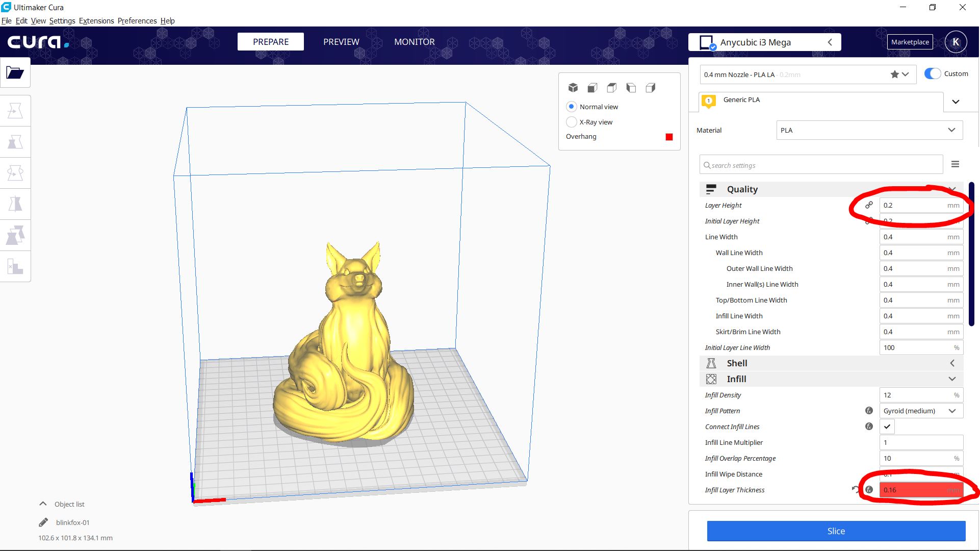
Task: Switch camera to the front view icon
Action: [x=592, y=87]
